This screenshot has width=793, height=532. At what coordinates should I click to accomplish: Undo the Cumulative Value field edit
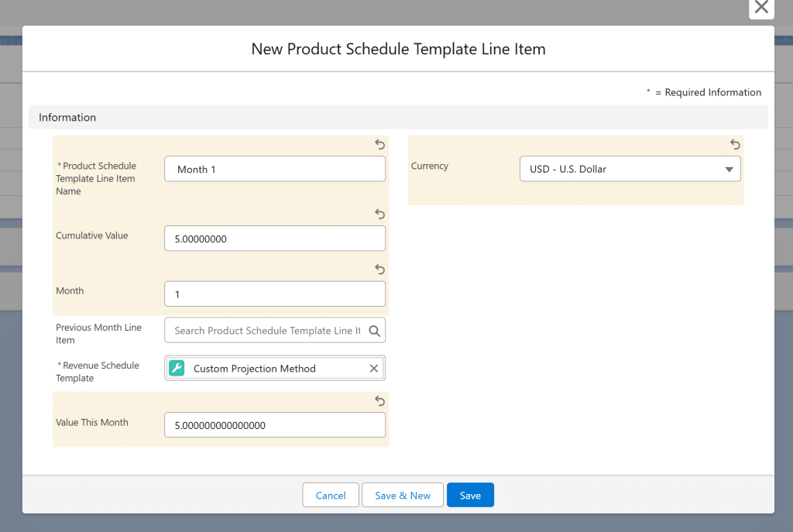(x=379, y=214)
